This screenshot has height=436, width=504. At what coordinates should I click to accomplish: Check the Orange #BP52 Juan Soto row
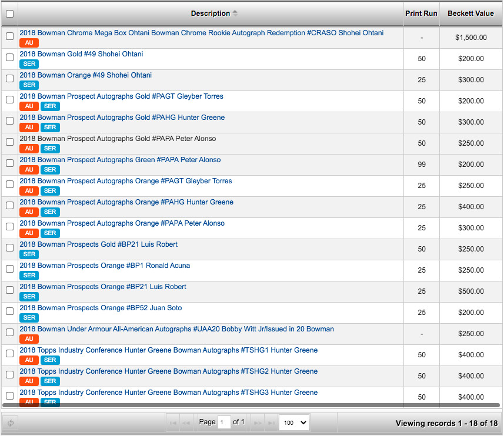[9, 311]
